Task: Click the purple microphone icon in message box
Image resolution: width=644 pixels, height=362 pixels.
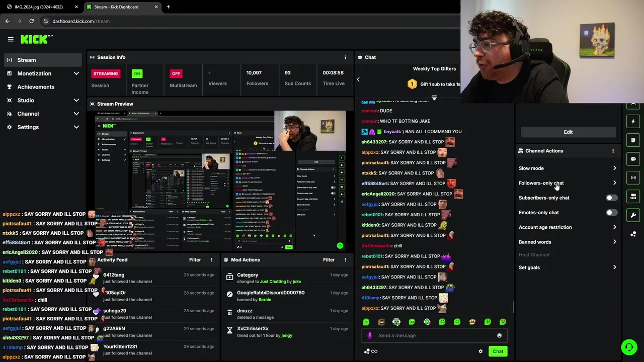Action: click(370, 335)
